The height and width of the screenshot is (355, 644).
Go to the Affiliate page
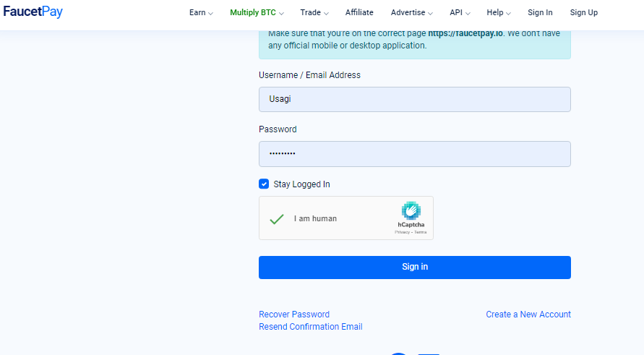pos(359,13)
